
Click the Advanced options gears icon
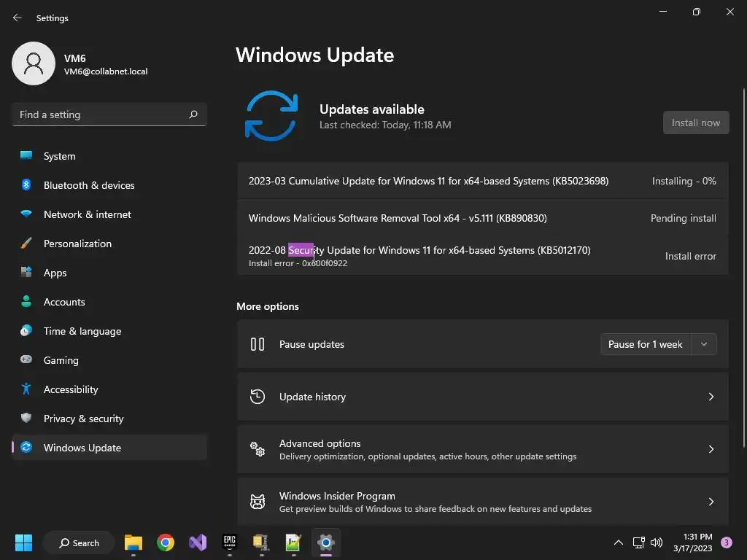(x=258, y=448)
